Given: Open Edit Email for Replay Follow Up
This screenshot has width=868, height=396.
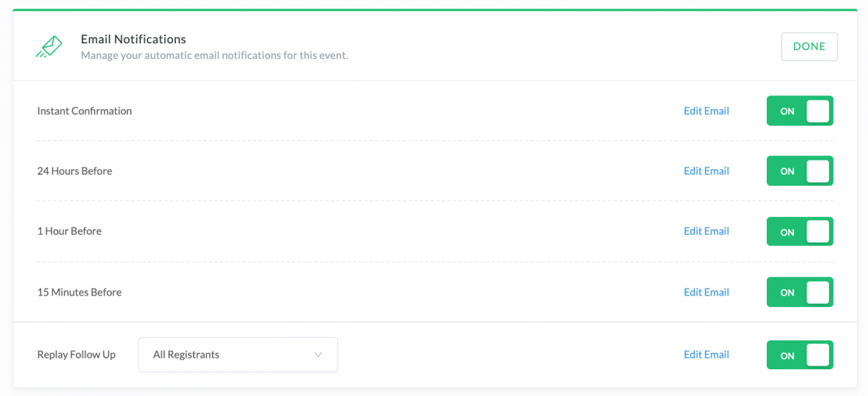Looking at the screenshot, I should [706, 355].
